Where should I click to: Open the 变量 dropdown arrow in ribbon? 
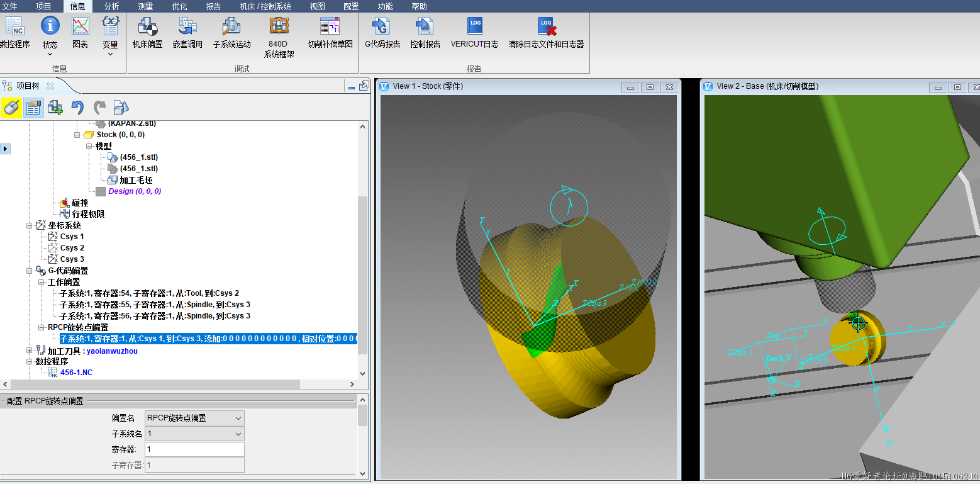(111, 54)
